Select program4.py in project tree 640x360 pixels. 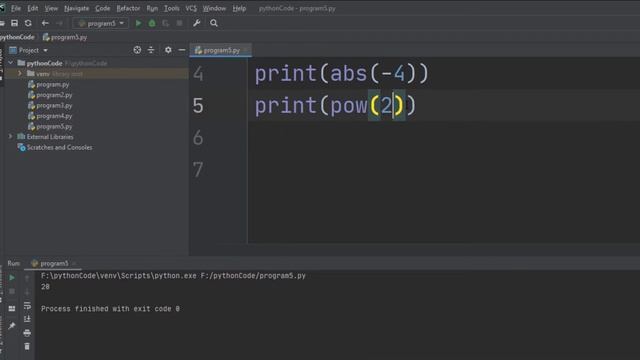pyautogui.click(x=50, y=116)
